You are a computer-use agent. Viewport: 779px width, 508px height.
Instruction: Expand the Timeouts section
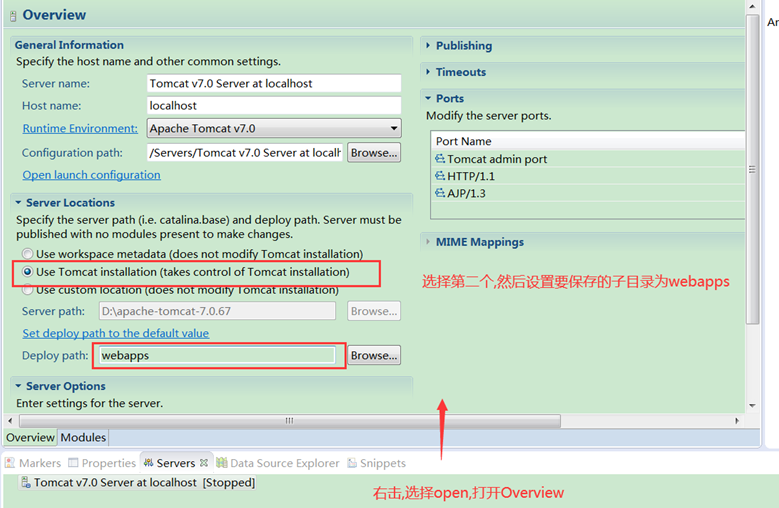point(428,72)
